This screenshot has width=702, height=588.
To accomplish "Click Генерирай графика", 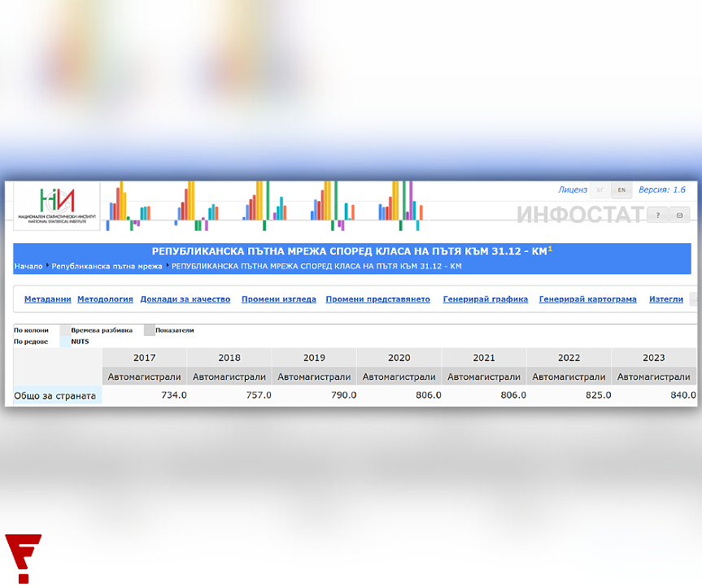I will point(486,299).
